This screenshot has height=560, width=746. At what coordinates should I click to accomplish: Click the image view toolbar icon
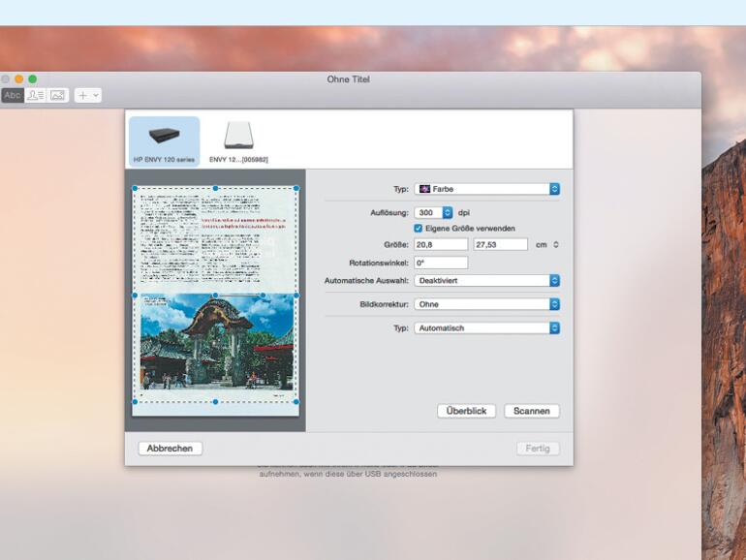coord(57,95)
